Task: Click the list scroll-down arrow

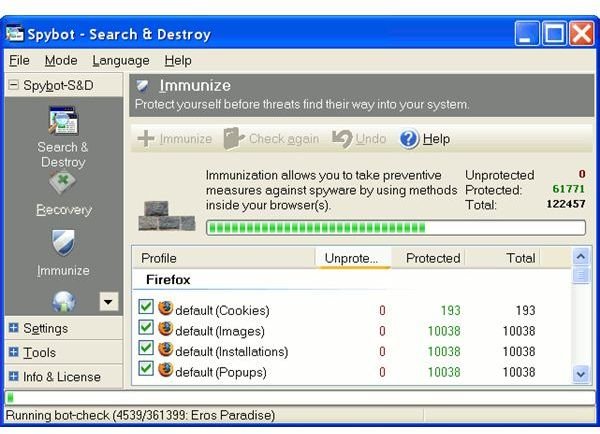Action: point(580,374)
